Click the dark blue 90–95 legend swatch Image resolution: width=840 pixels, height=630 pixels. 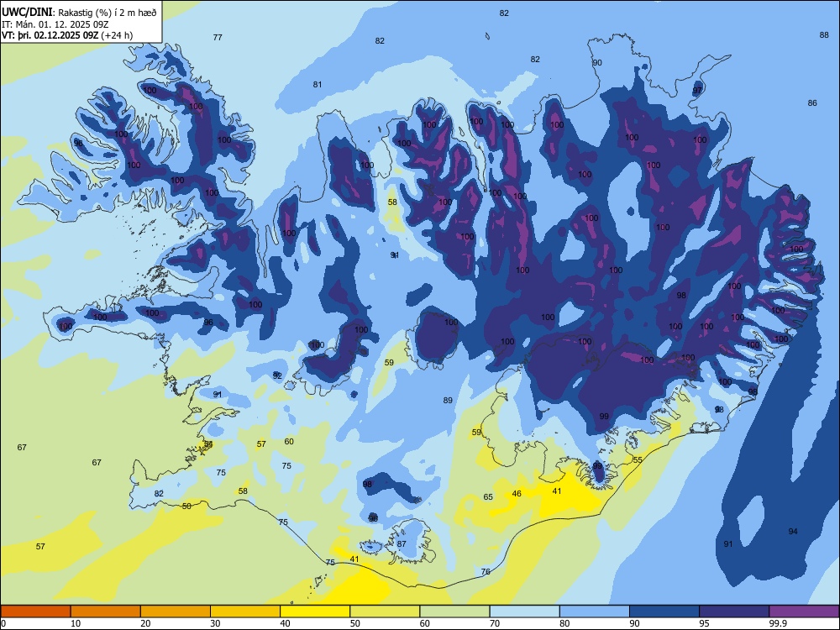click(x=664, y=612)
